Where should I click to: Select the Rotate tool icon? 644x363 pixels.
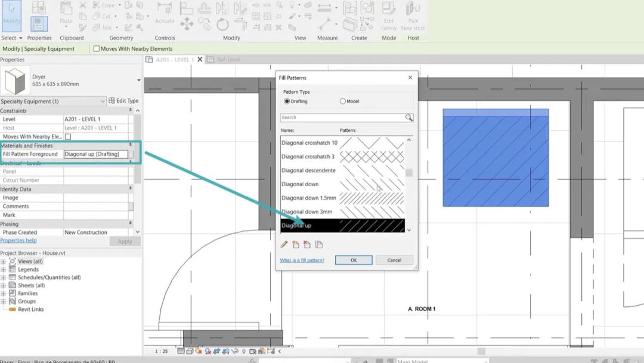[222, 24]
